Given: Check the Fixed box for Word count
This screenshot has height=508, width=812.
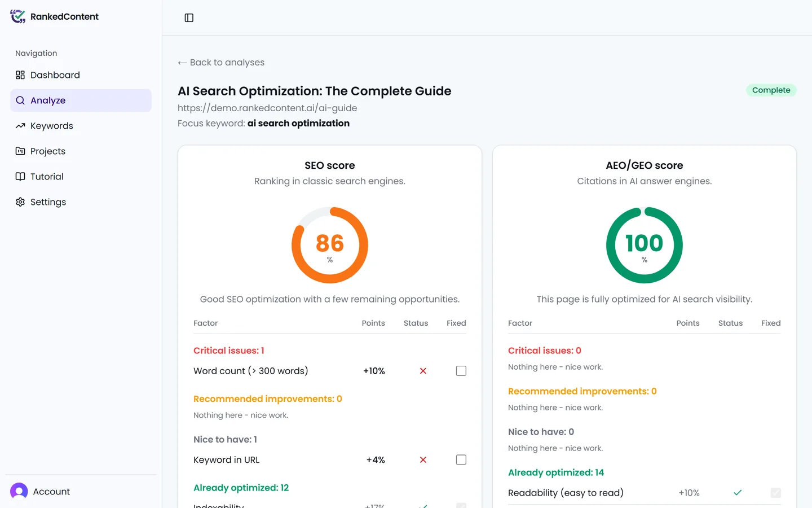Looking at the screenshot, I should [x=461, y=371].
